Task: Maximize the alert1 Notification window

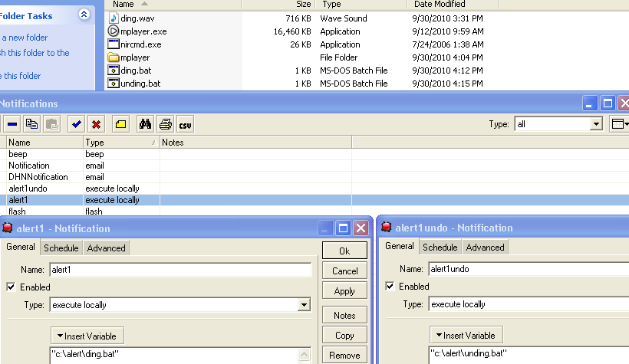Action: click(343, 228)
